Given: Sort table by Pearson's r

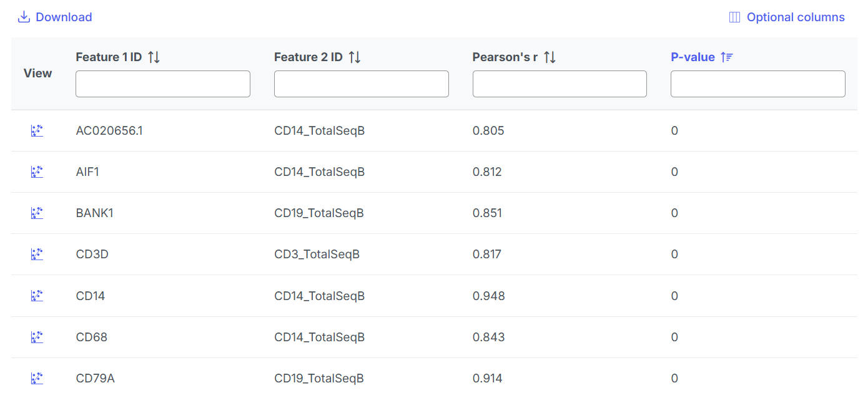Looking at the screenshot, I should (x=550, y=57).
